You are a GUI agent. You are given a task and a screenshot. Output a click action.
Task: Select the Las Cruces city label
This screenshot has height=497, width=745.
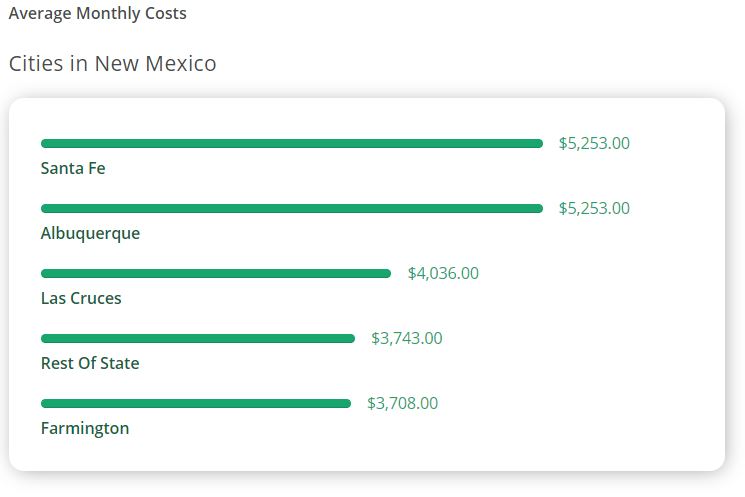pyautogui.click(x=81, y=298)
